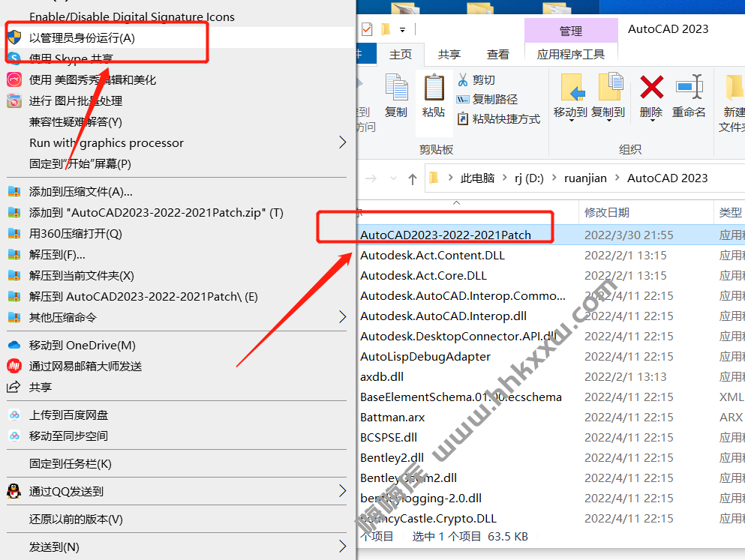The image size is (745, 560).
Task: Select file AutoLispDebugAdapter
Action: click(425, 356)
